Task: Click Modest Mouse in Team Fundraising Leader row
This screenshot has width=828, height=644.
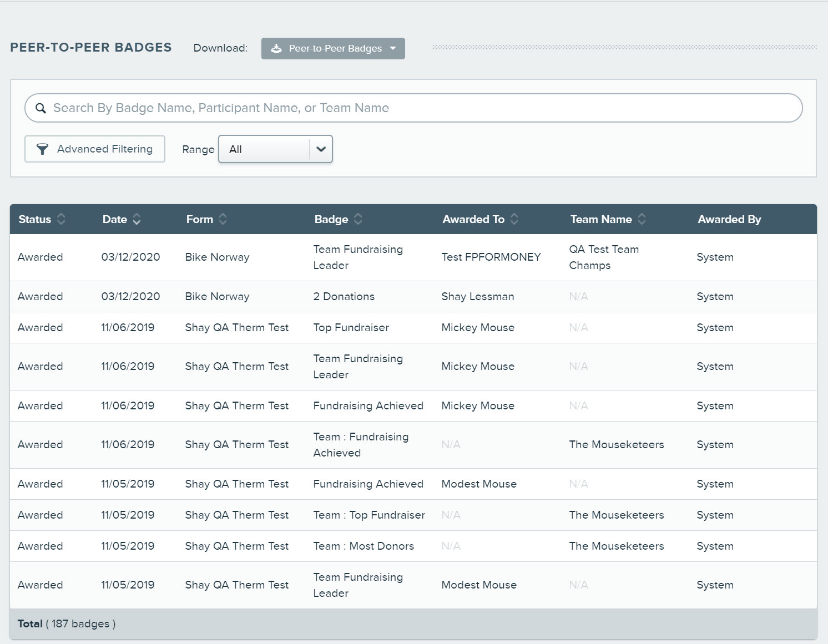Action: (479, 585)
